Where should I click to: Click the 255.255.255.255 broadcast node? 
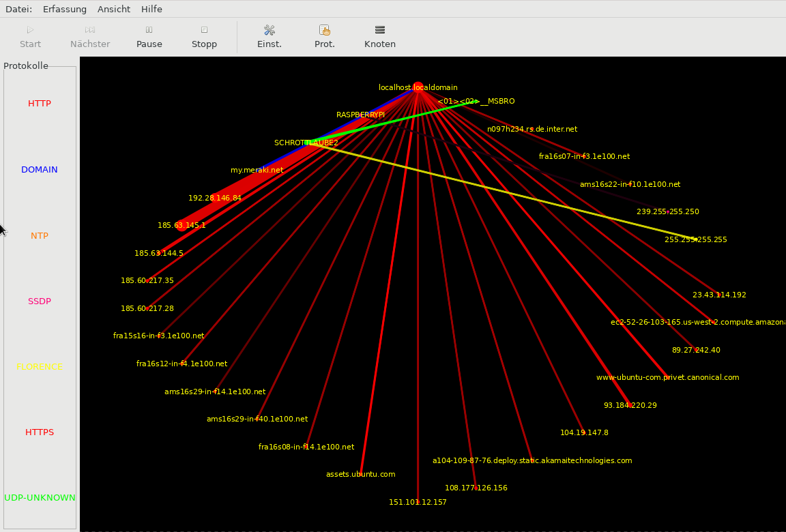(x=695, y=240)
